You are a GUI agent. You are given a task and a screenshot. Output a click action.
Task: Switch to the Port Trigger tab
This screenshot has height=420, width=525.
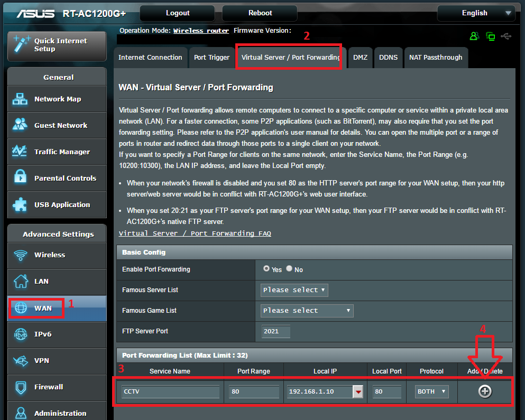pyautogui.click(x=211, y=58)
